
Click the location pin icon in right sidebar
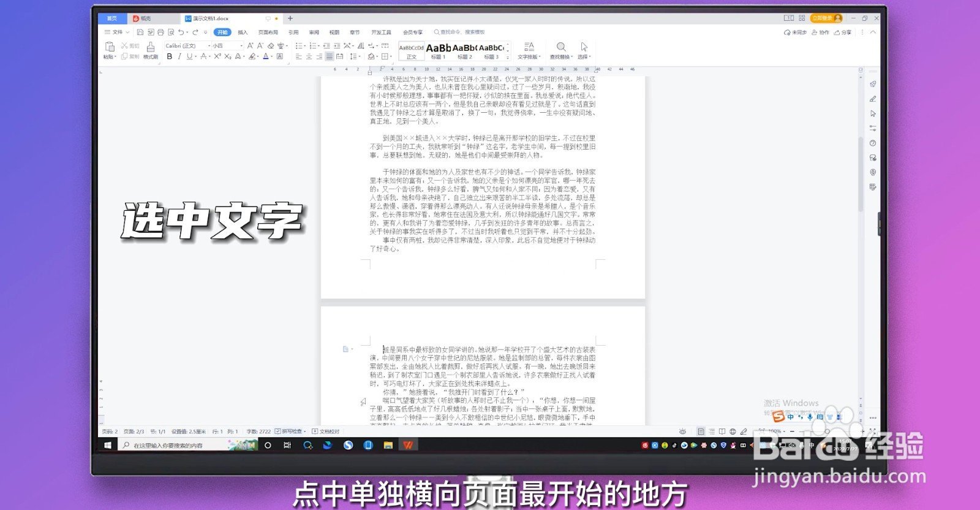(873, 172)
